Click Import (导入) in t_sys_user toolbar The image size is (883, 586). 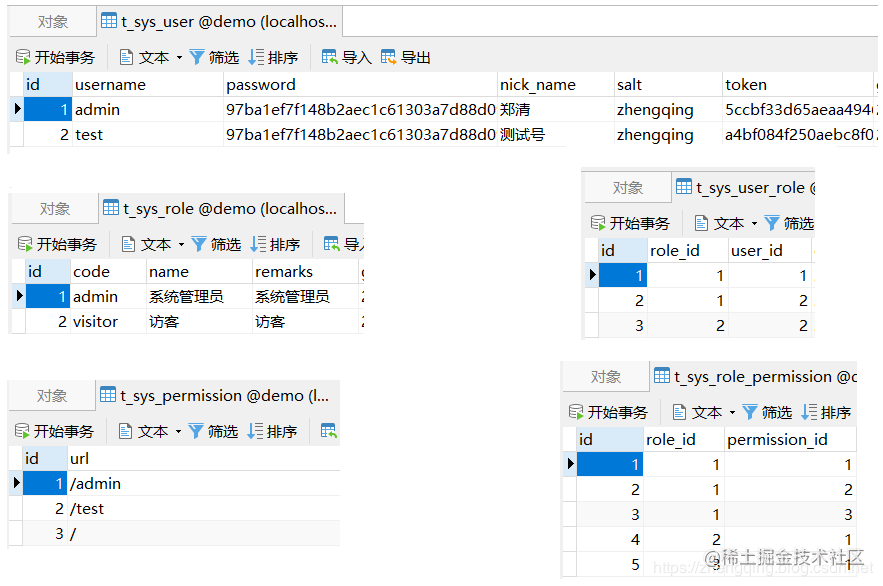tap(347, 57)
